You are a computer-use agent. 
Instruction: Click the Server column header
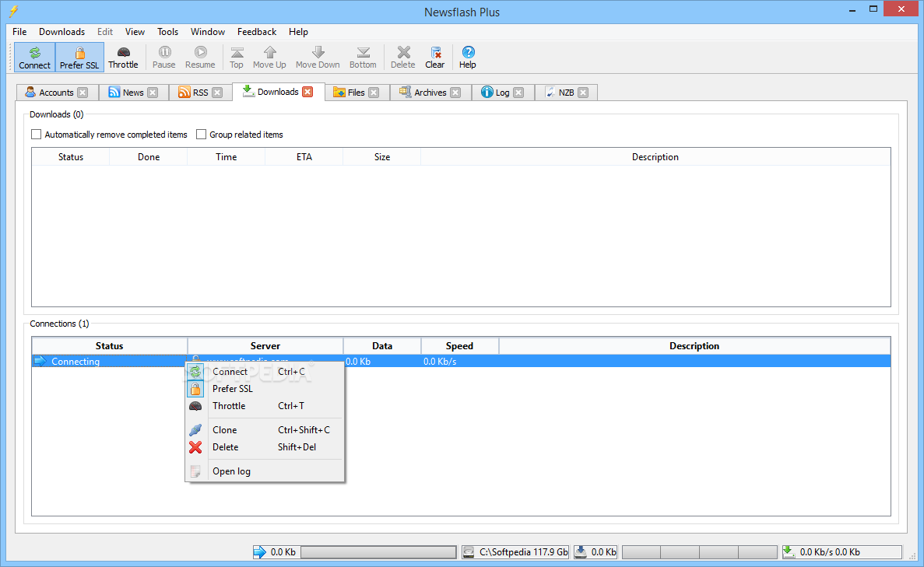[x=265, y=346]
